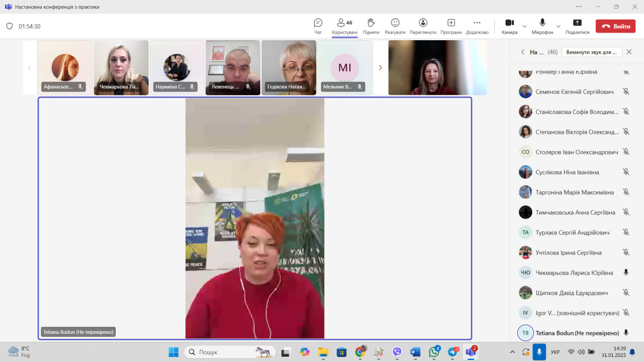Click the blue microphone tray icon
The image size is (644, 362).
pyautogui.click(x=539, y=352)
